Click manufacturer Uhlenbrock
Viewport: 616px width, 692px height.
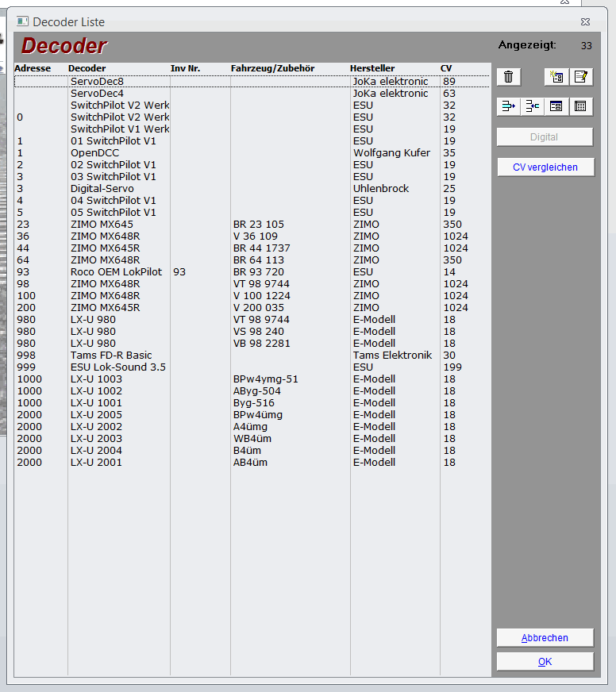point(381,189)
